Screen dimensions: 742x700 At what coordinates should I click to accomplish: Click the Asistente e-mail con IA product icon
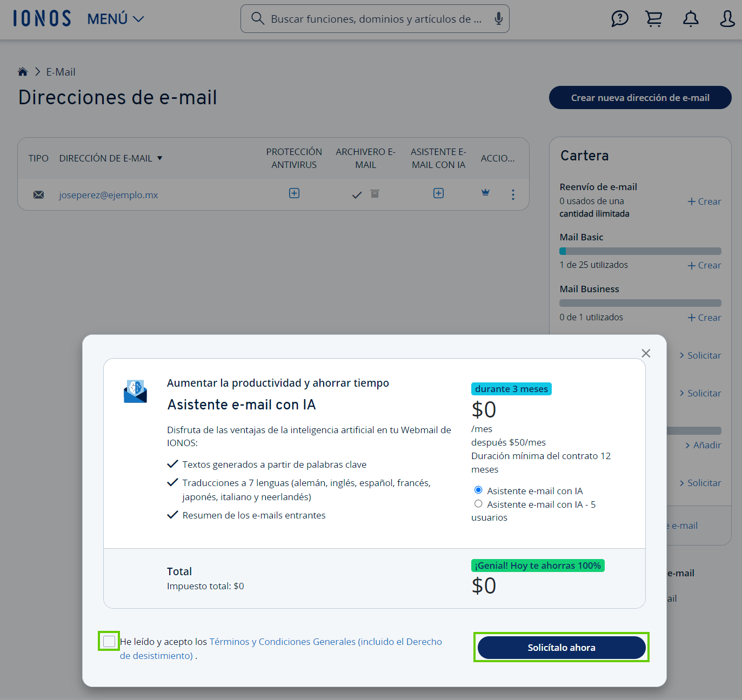click(x=135, y=392)
